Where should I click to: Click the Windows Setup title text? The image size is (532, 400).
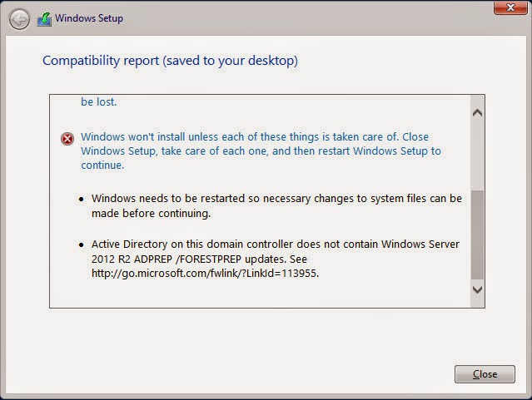pos(89,18)
